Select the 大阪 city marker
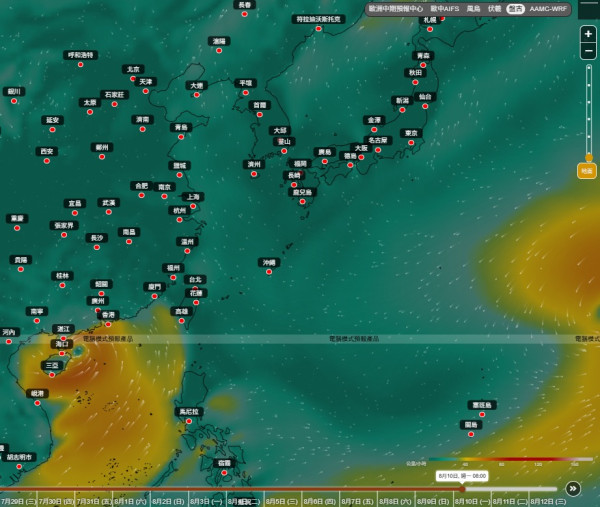 point(361,157)
